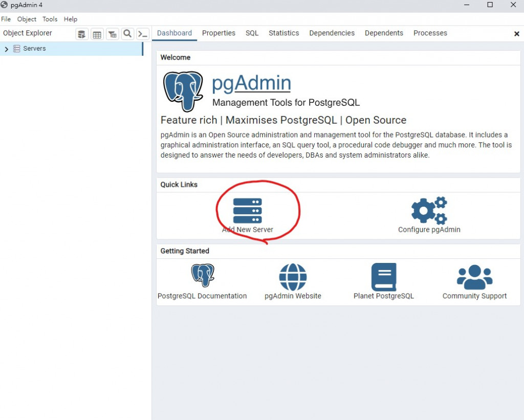Click the Community Support link text
This screenshot has height=420, width=524.
474,296
